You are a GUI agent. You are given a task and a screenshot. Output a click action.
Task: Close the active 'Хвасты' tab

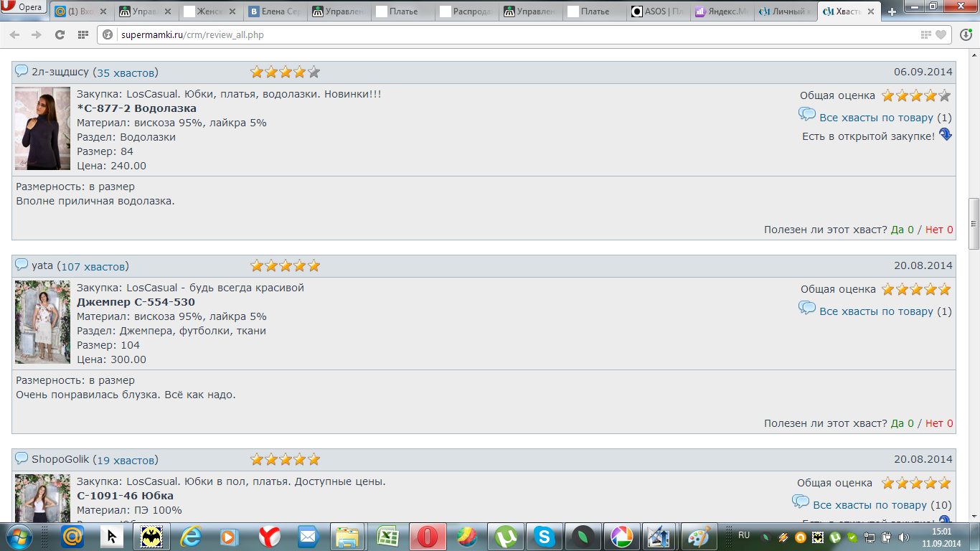pos(872,11)
